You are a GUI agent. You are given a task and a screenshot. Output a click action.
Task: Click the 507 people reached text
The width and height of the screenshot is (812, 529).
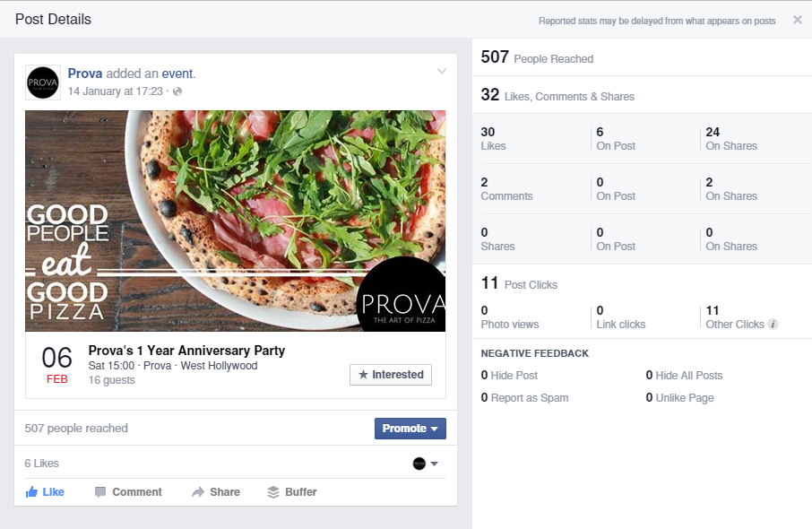(x=76, y=429)
